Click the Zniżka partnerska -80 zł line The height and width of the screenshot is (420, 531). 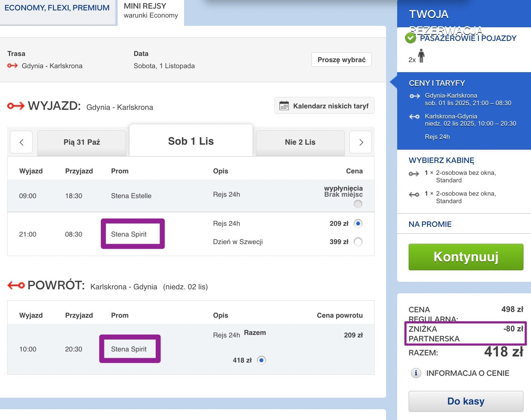pos(466,334)
